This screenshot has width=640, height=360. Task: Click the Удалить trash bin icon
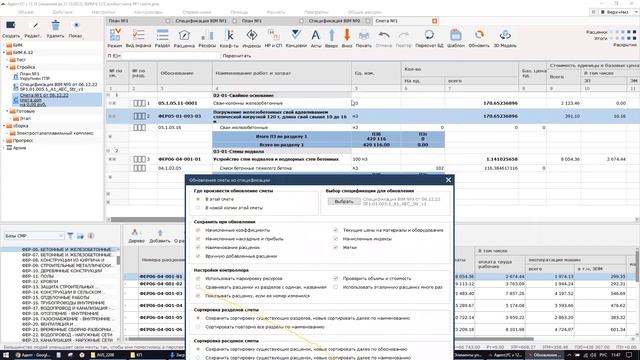[56, 26]
